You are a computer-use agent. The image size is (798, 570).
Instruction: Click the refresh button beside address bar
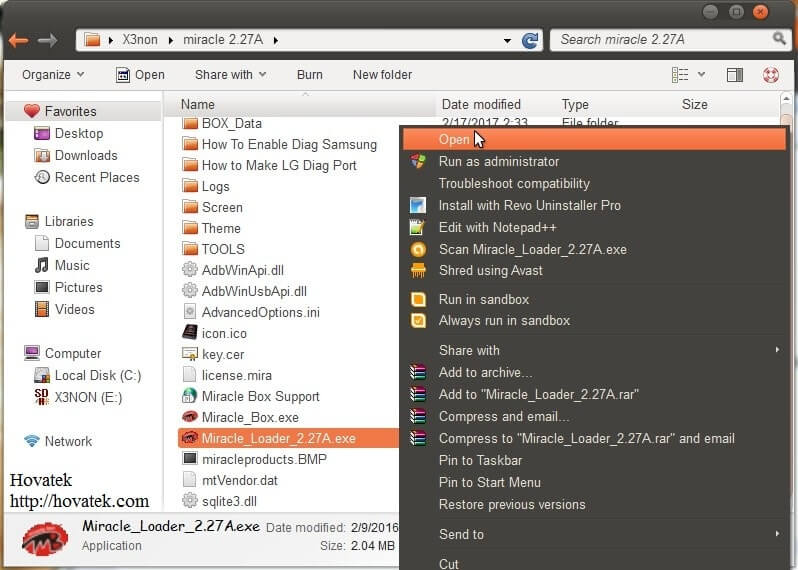(x=531, y=40)
